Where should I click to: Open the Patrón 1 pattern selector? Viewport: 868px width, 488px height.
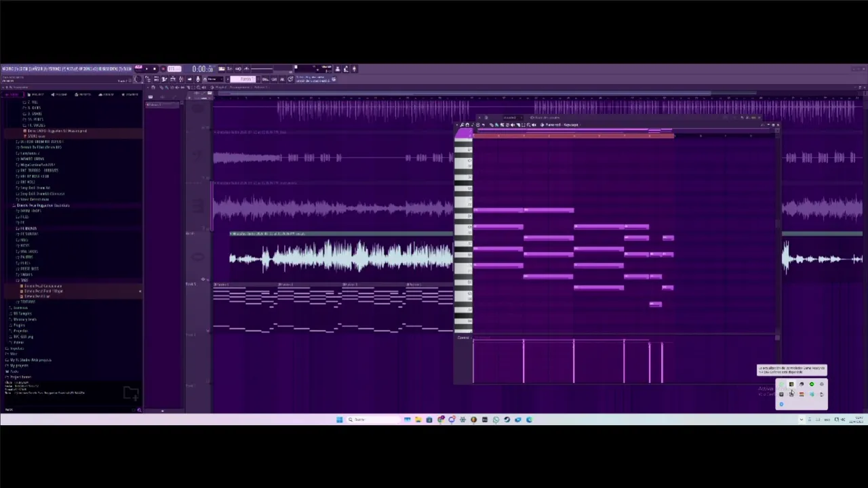[242, 79]
